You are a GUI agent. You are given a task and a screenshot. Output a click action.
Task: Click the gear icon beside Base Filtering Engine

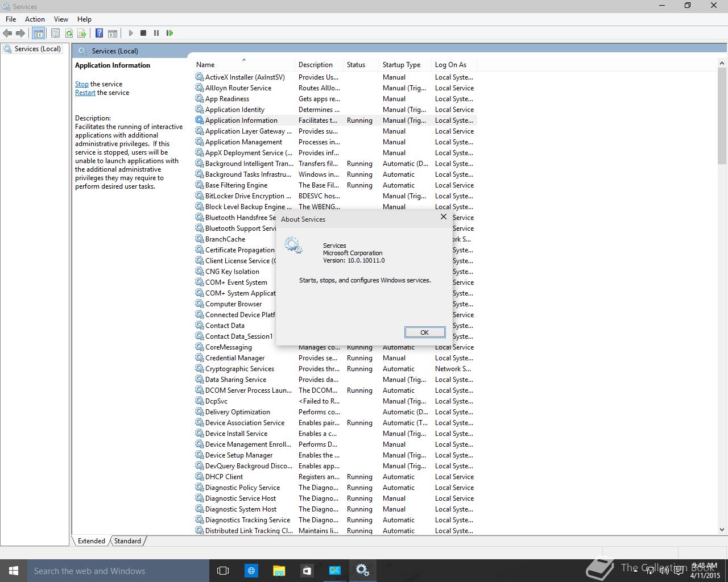(199, 185)
